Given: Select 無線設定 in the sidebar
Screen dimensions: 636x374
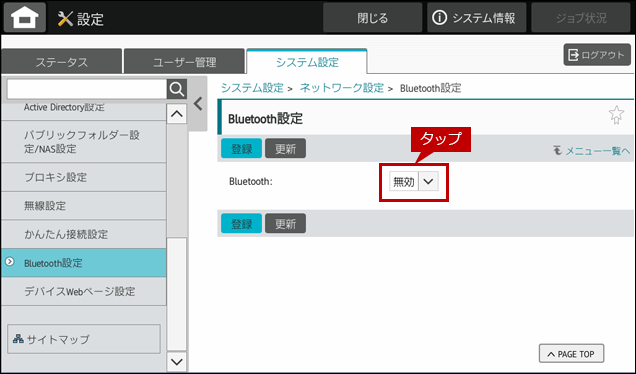Looking at the screenshot, I should pos(84,206).
